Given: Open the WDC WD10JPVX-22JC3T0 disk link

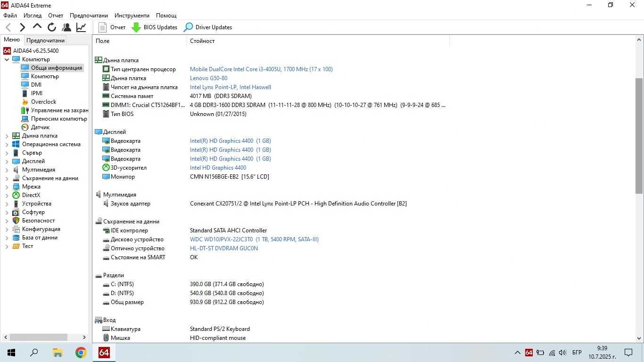Looking at the screenshot, I should click(254, 239).
